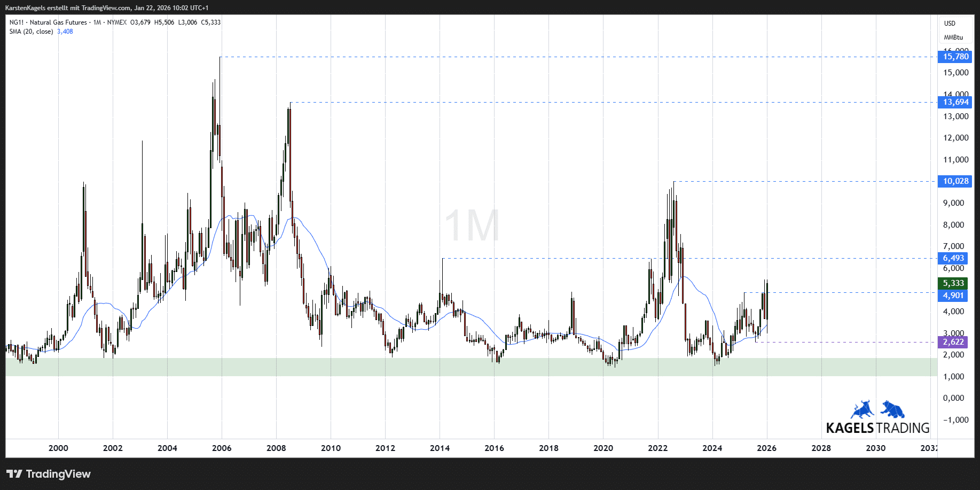980x490 pixels.
Task: Select the 13,694 price level label
Action: (x=955, y=102)
